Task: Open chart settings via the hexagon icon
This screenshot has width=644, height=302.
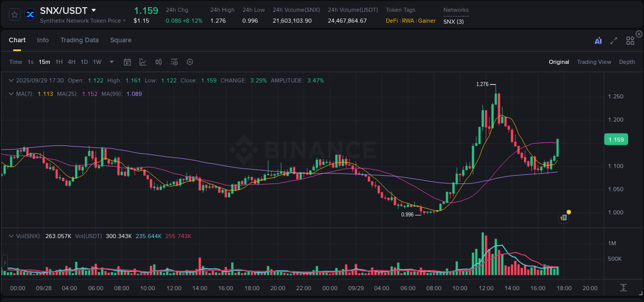Action: [190, 62]
